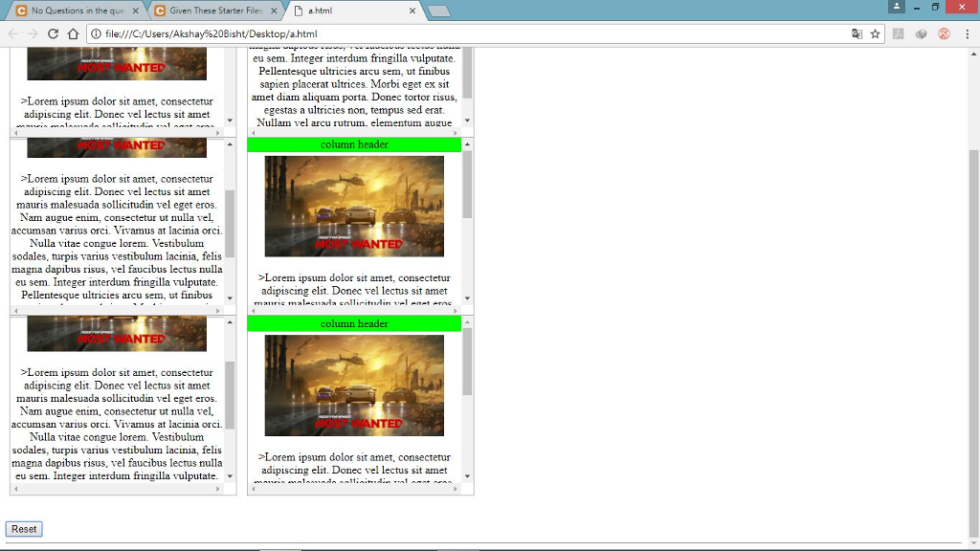Click the bottom-right panel's column header

tap(354, 323)
